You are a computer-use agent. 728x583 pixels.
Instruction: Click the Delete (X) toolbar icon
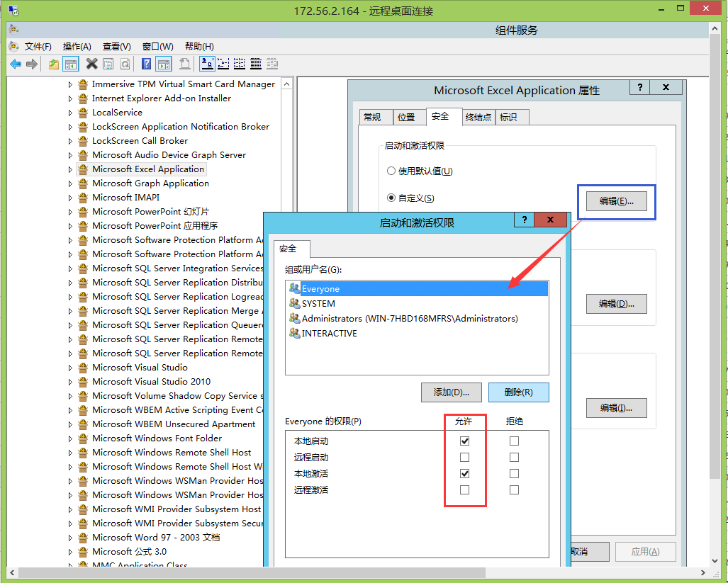pos(91,64)
